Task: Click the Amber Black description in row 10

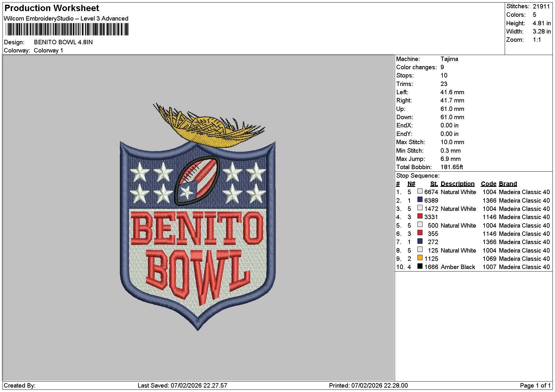Action: click(x=458, y=267)
